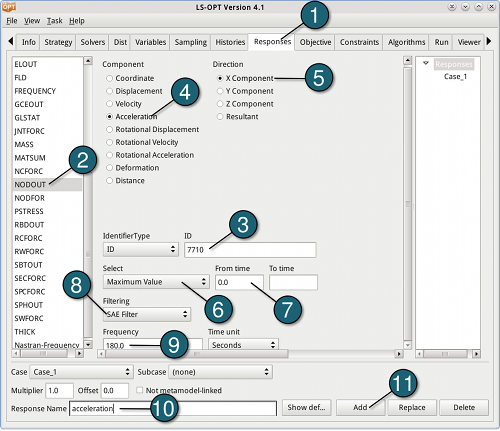Click Responses tree scroll-left arrow
The image size is (500, 431).
click(x=420, y=354)
